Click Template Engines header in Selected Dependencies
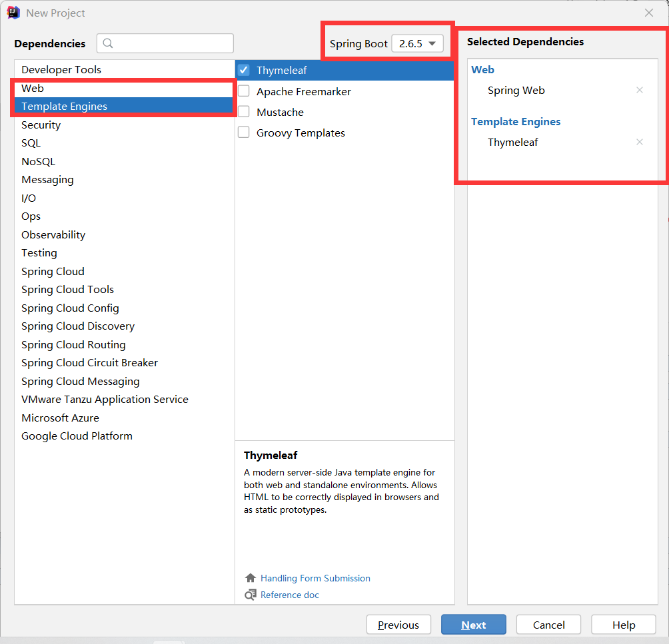Screen dimensions: 669x644 [x=516, y=122]
